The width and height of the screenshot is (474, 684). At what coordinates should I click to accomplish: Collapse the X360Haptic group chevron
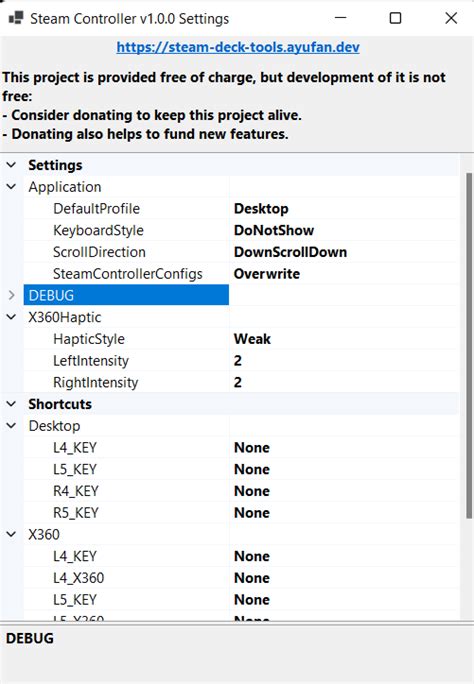11,317
